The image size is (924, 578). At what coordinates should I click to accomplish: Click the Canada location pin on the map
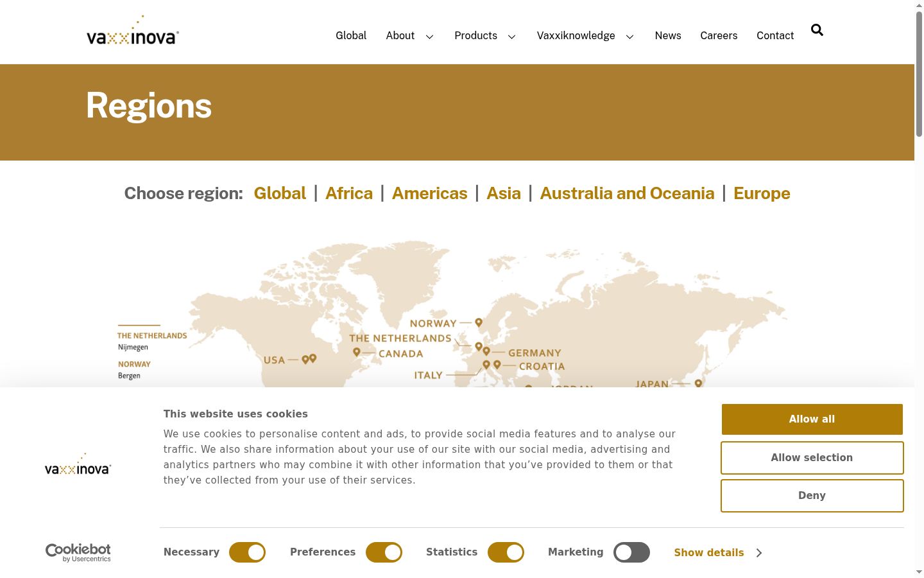coord(357,352)
